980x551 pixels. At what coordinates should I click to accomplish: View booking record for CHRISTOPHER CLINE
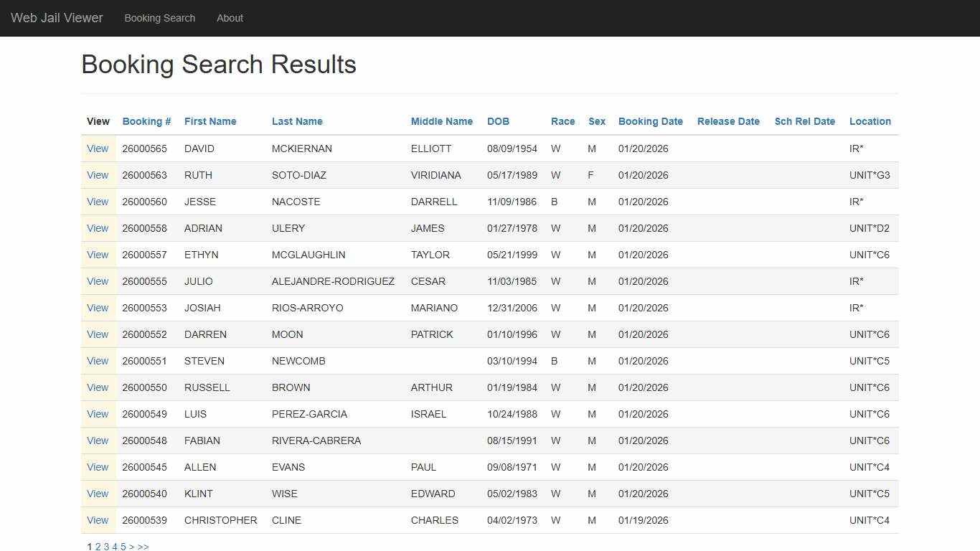pos(98,520)
